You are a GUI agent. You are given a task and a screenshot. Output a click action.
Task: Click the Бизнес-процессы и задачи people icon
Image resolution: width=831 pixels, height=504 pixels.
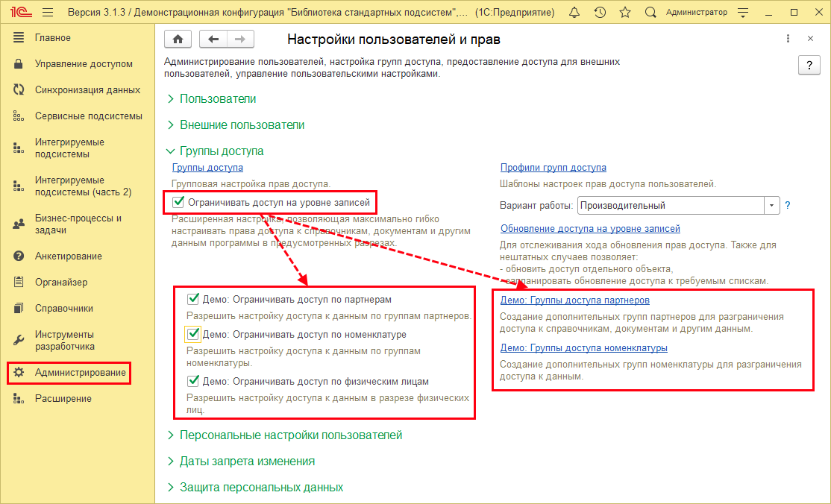tap(19, 224)
